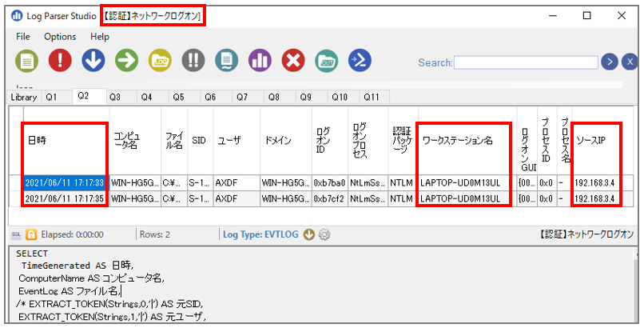Click the Log Type: EVTLOG label

pos(260,234)
